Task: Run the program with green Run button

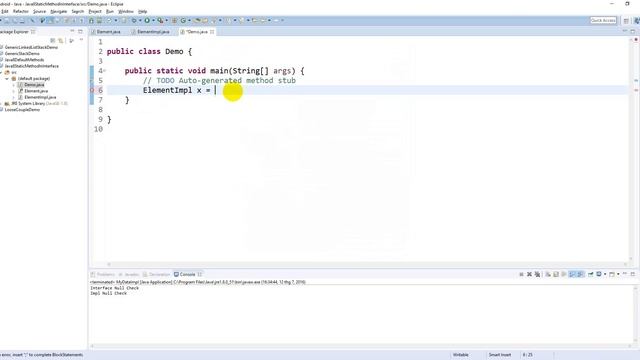Action: [x=147, y=20]
